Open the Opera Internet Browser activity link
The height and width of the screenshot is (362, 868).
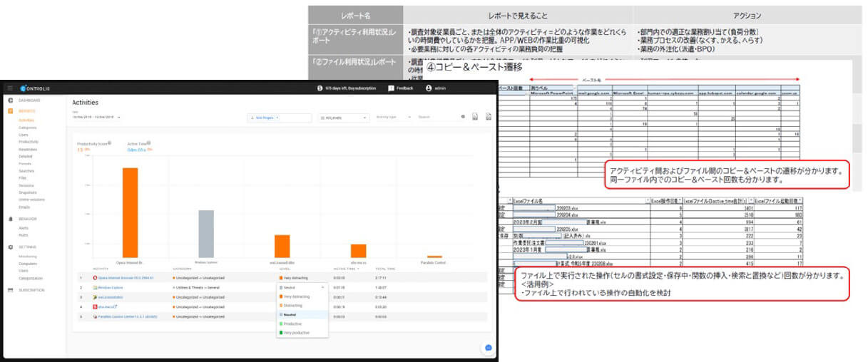(124, 277)
